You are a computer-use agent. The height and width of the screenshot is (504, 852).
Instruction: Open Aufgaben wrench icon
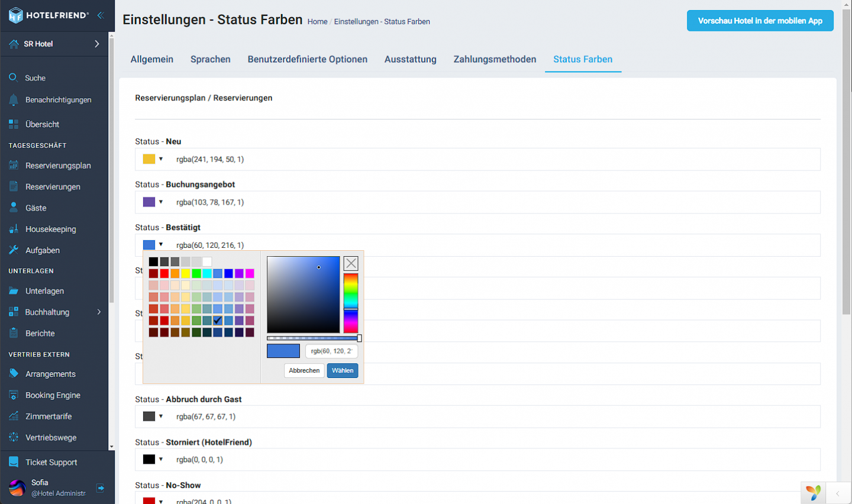(14, 250)
